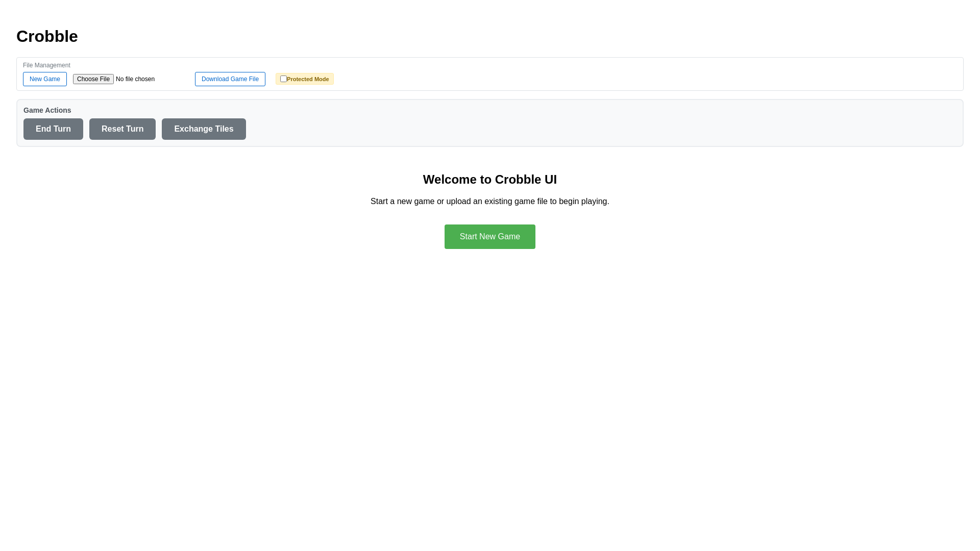This screenshot has width=980, height=551.
Task: Click the Crobble page title
Action: (x=47, y=36)
